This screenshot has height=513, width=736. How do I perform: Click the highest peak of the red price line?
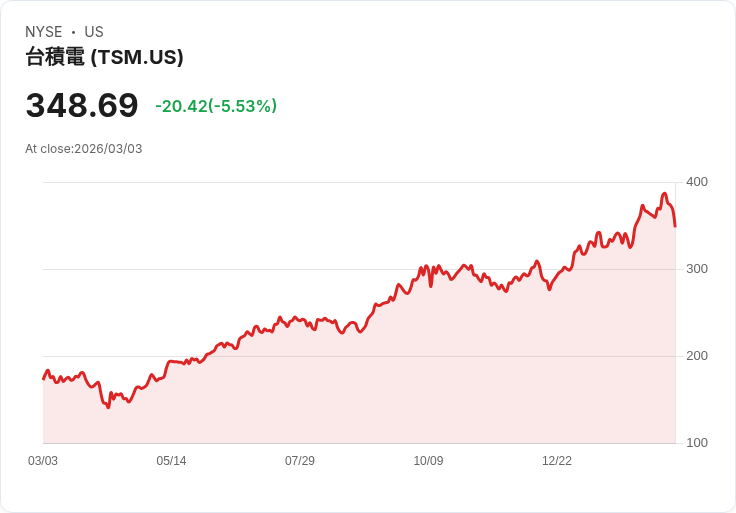click(x=664, y=194)
